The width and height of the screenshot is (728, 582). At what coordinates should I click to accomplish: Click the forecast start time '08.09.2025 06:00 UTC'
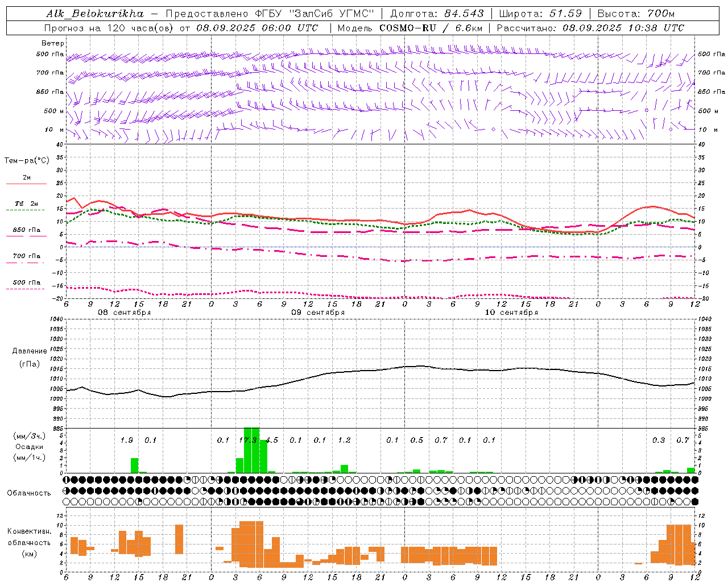pyautogui.click(x=257, y=28)
